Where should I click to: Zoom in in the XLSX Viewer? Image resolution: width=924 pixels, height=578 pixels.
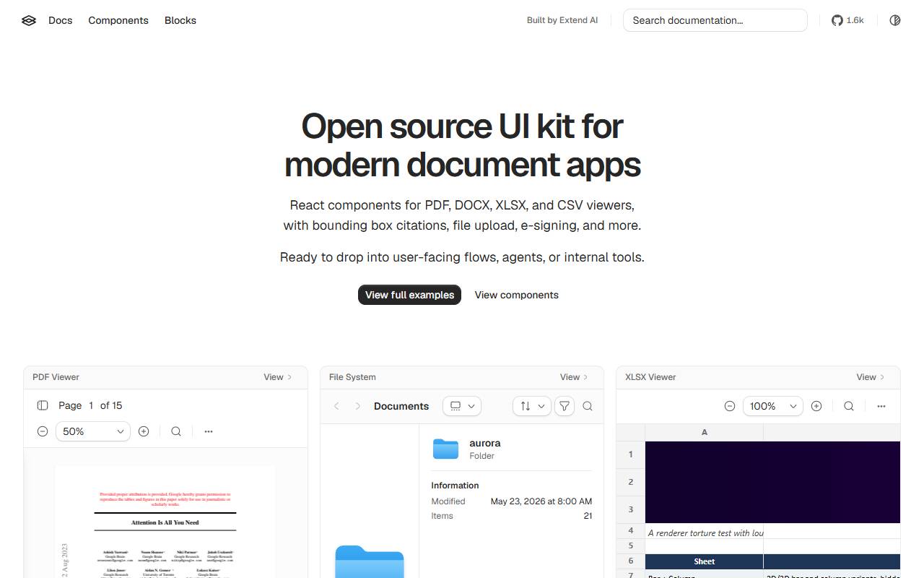(x=816, y=406)
